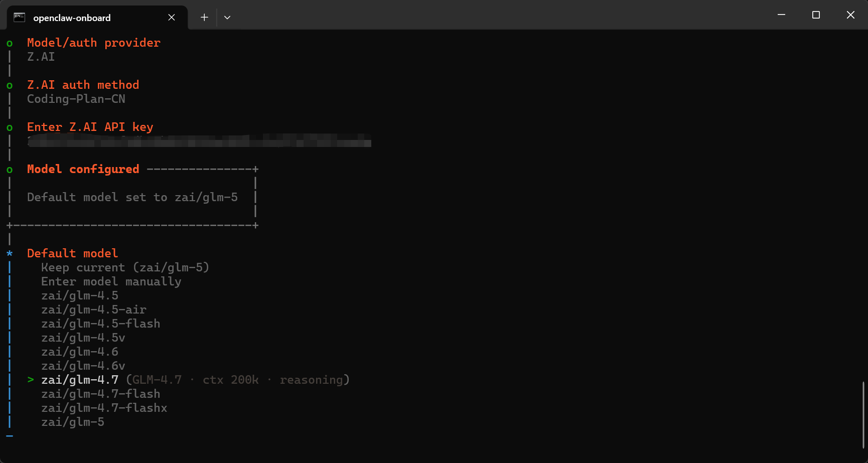Select the zai/glm-4.5-flash model
868x463 pixels.
[100, 324]
